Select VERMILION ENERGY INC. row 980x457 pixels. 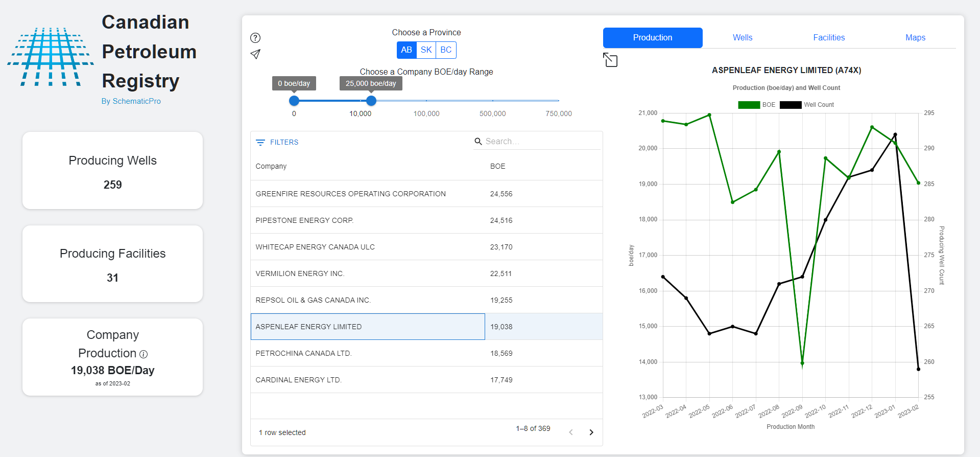[426, 273]
